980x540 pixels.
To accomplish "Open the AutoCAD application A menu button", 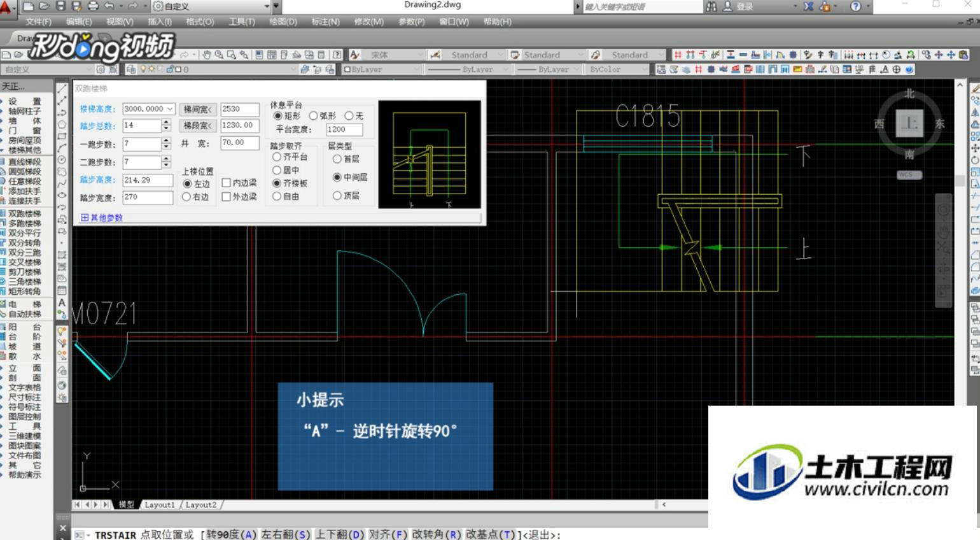I will [x=8, y=8].
